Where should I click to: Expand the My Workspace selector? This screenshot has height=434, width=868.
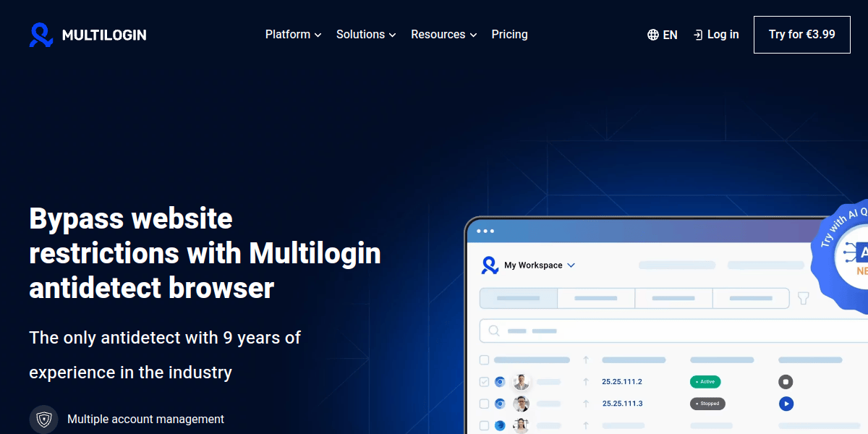(540, 265)
